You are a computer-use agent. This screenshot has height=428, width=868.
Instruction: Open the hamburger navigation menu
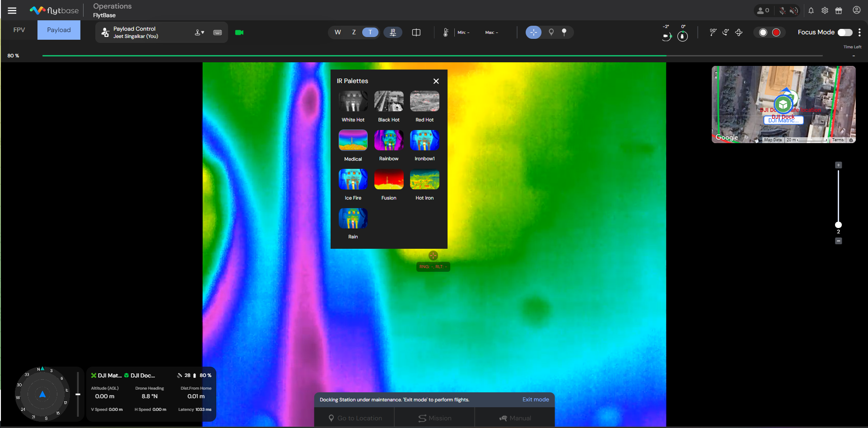tap(12, 10)
